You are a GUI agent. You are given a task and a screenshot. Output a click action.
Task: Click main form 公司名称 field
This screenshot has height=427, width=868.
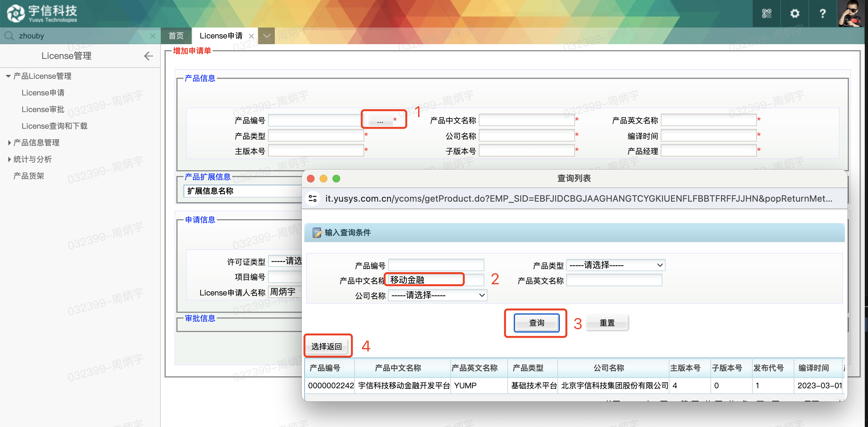(x=526, y=135)
